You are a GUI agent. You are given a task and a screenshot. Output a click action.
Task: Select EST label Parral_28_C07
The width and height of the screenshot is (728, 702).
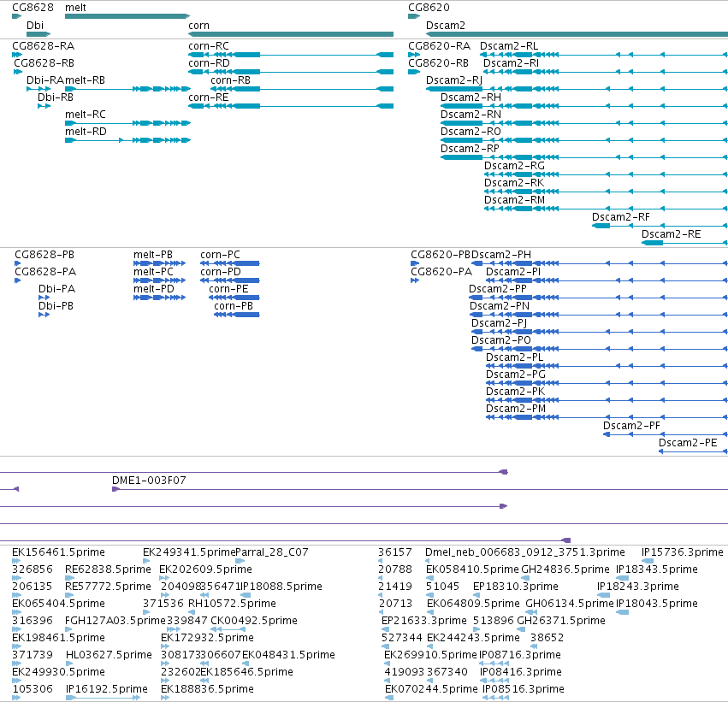point(272,552)
